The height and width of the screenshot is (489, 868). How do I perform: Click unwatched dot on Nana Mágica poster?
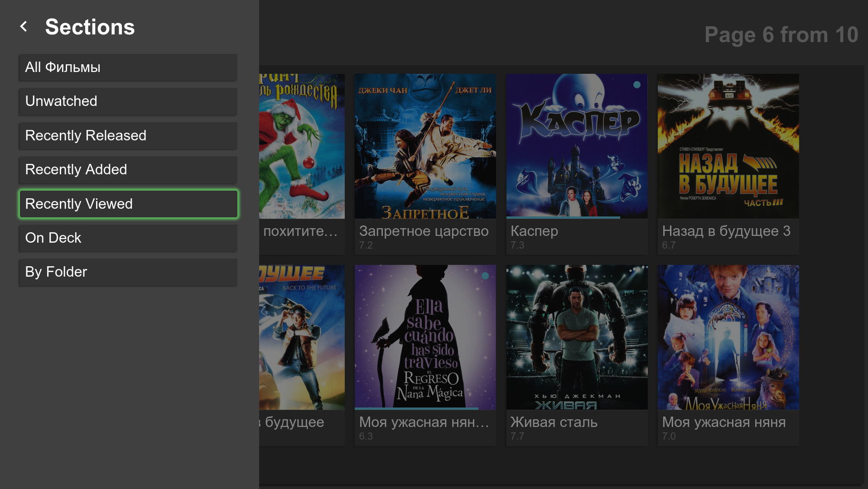[x=485, y=276]
